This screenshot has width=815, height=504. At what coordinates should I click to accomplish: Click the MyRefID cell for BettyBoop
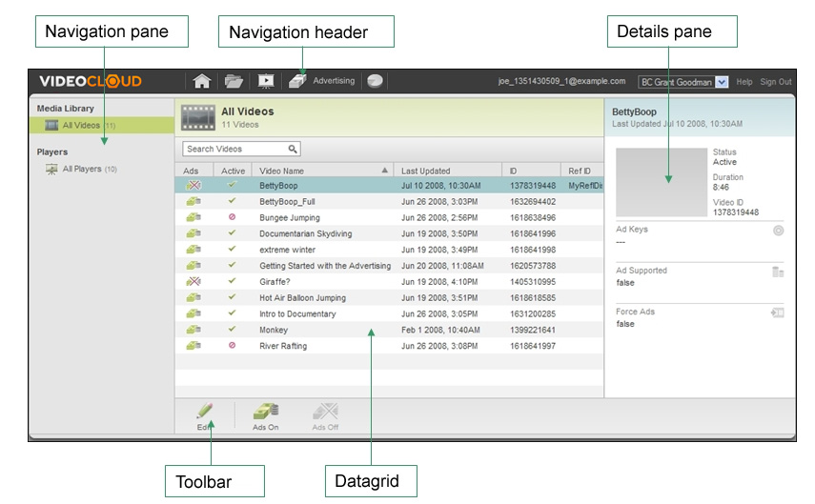click(x=585, y=186)
